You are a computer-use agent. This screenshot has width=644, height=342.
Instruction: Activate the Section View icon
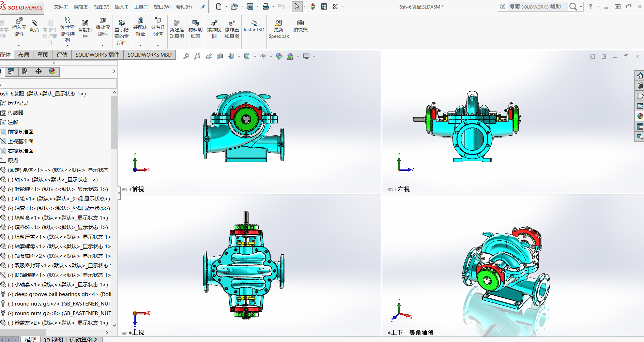point(220,56)
